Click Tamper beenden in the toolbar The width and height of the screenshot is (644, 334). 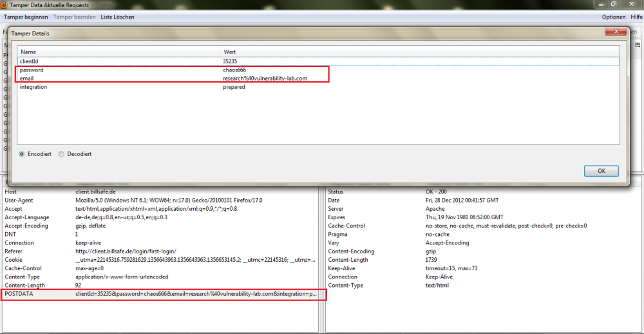coord(75,17)
